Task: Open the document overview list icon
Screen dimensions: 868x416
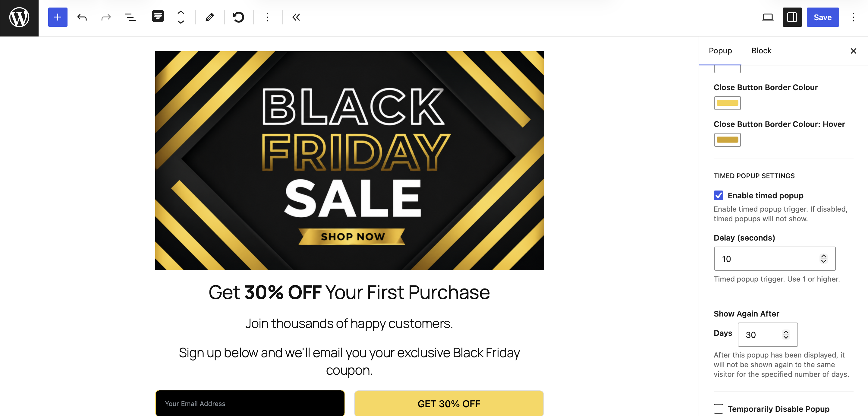Action: [x=130, y=17]
